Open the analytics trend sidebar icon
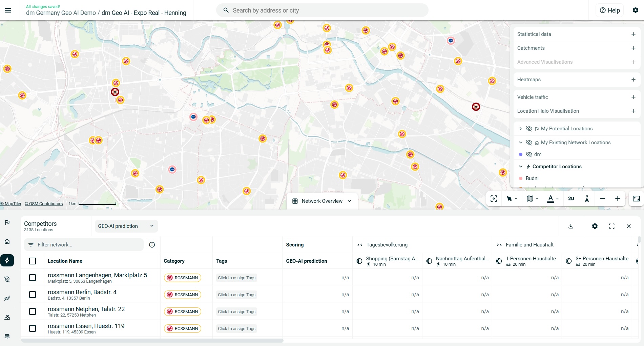644x346 pixels. 7,298
